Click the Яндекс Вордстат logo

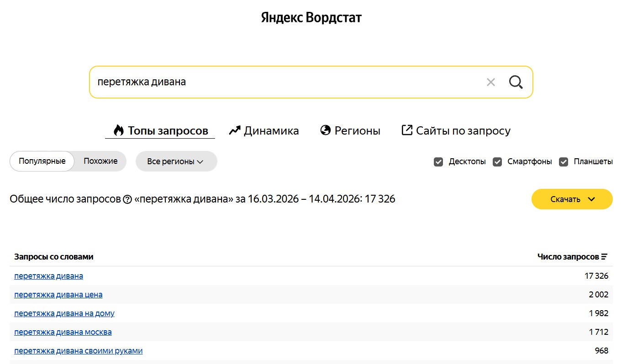[x=311, y=18]
